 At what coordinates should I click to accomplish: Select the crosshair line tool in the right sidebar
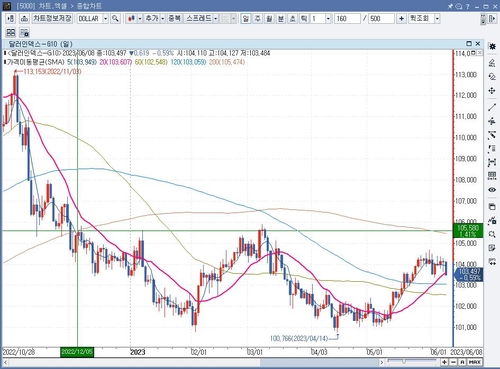click(492, 121)
